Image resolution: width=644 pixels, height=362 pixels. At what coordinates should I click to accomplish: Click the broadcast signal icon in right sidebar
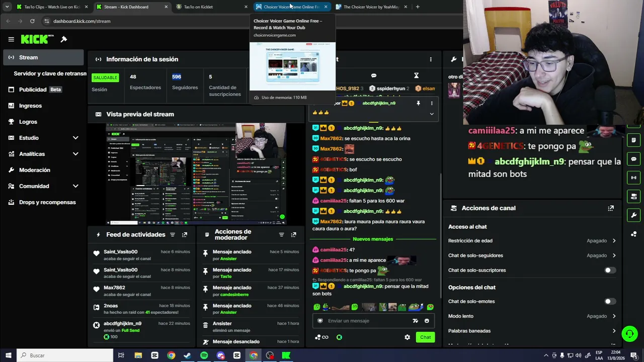(634, 177)
